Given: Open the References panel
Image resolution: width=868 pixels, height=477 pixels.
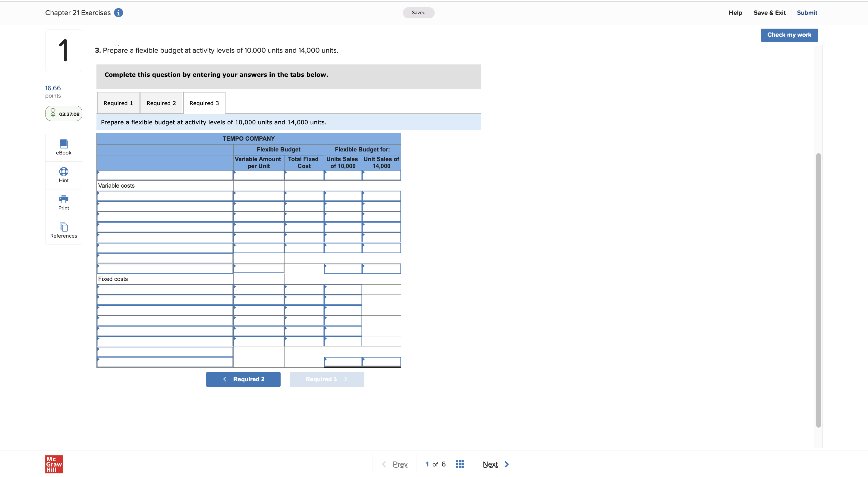Looking at the screenshot, I should [63, 230].
